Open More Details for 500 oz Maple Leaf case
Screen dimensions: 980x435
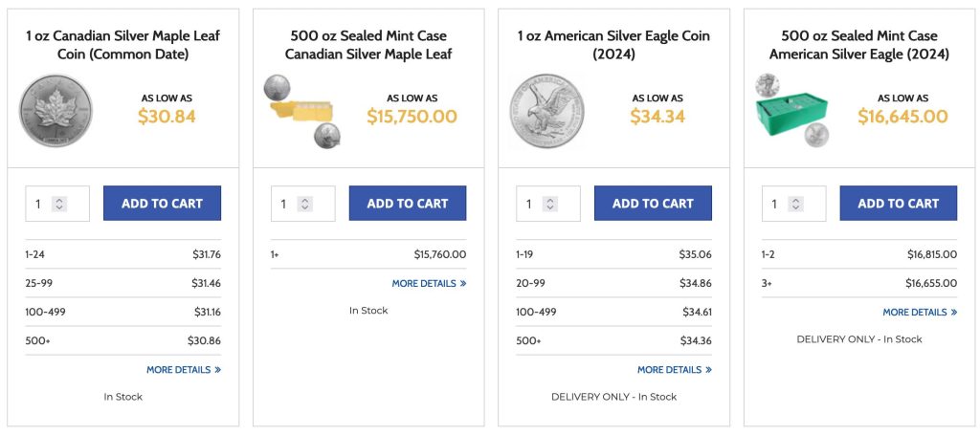[429, 283]
